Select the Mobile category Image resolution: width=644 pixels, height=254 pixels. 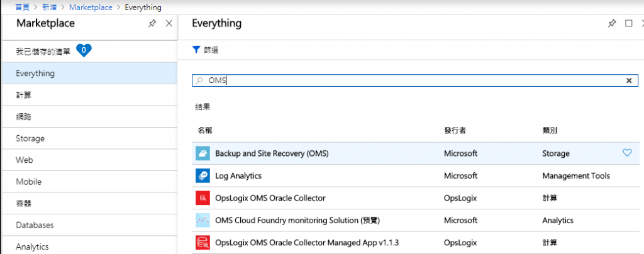click(x=90, y=182)
